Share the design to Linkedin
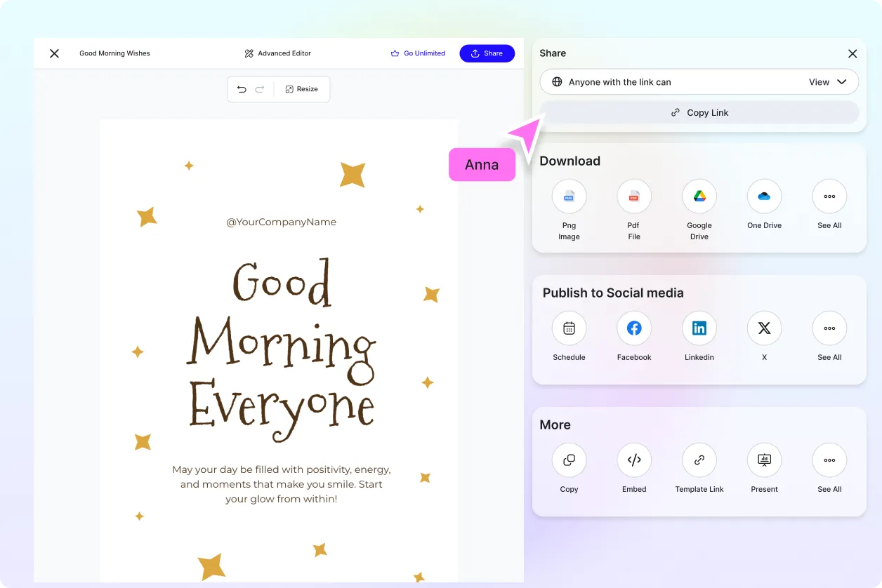The height and width of the screenshot is (588, 882). 699,328
